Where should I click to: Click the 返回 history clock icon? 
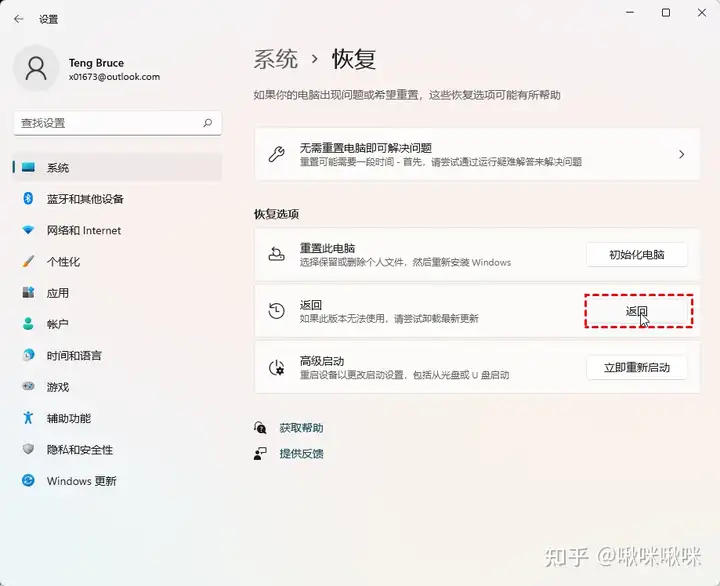click(x=276, y=311)
